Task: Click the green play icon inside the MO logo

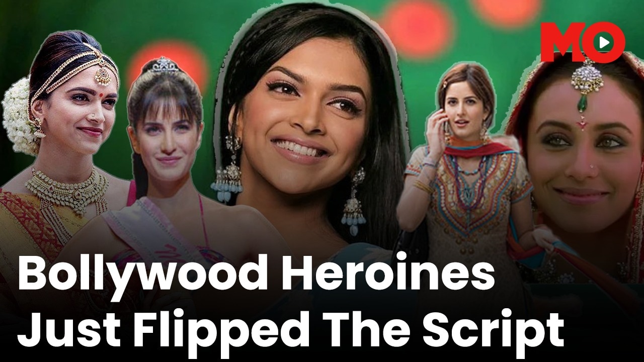Action: pyautogui.click(x=603, y=42)
